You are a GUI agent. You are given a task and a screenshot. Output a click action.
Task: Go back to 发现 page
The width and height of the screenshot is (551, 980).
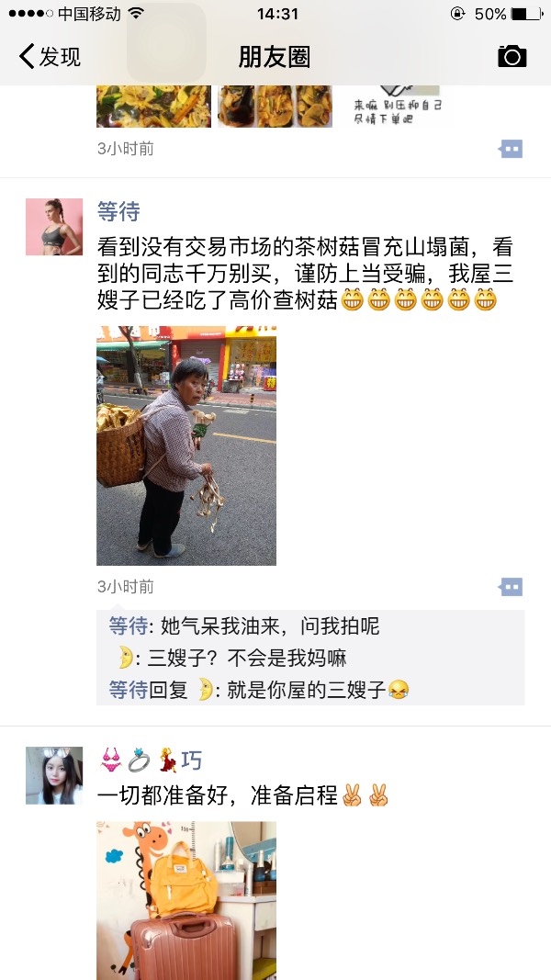(50, 56)
